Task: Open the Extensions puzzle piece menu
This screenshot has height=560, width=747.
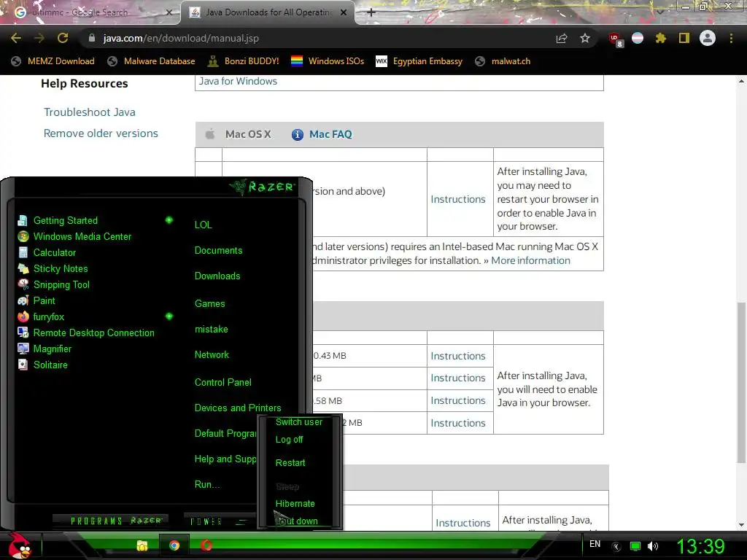Action: tap(661, 38)
